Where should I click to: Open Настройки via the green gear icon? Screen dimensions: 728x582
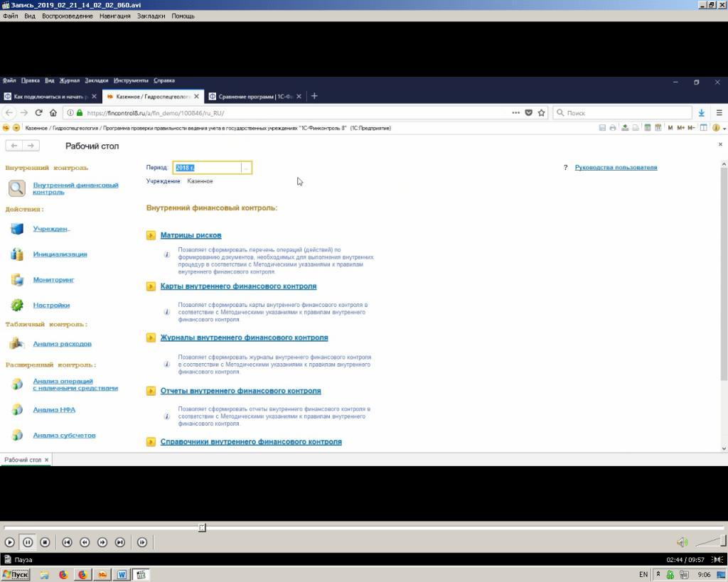click(17, 306)
